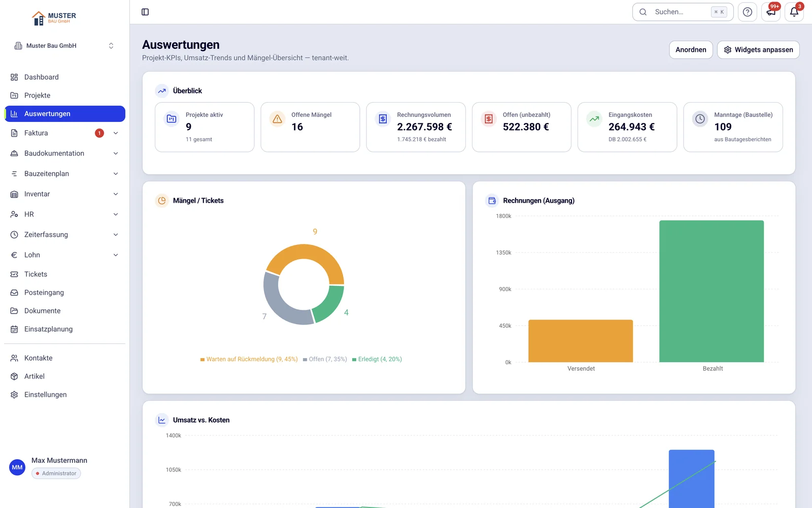Click the Baudokumentation hard hat icon
This screenshot has height=508, width=812.
(14, 153)
